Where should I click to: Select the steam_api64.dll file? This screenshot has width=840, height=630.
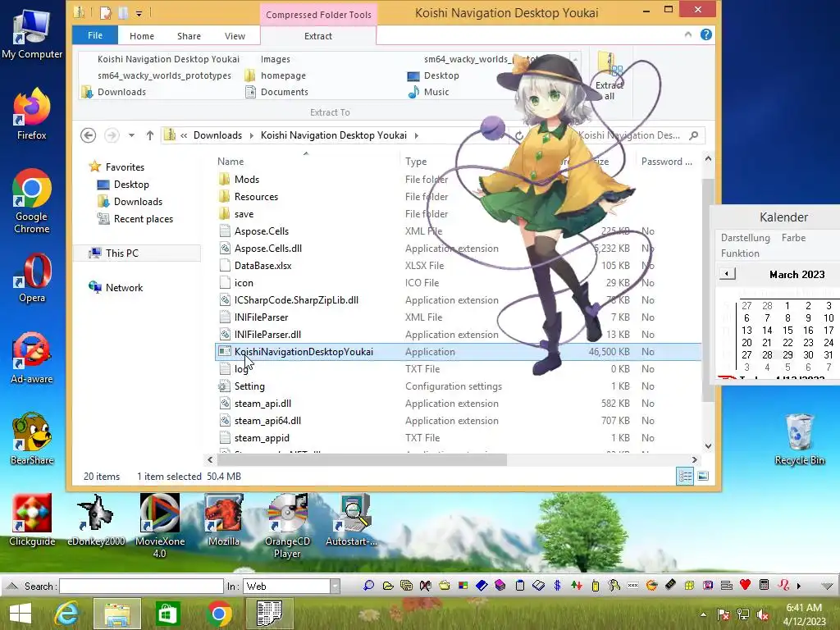tap(267, 421)
